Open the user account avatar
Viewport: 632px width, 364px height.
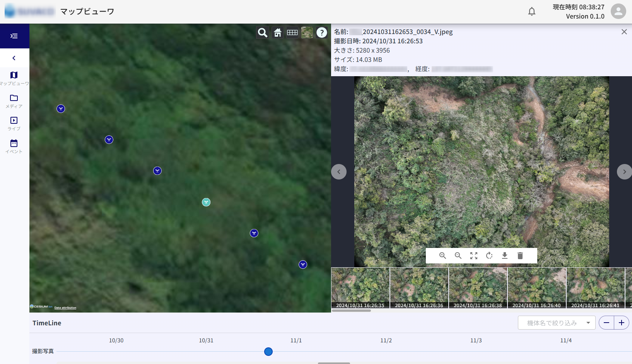[618, 11]
